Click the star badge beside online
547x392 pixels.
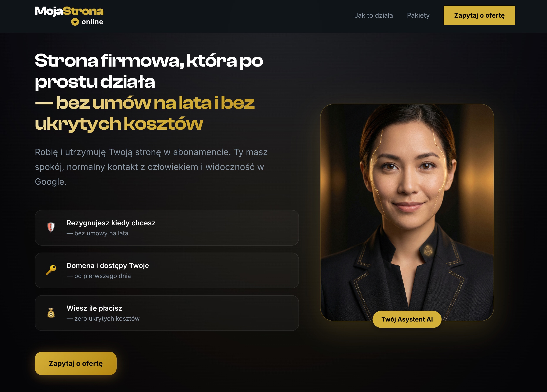pyautogui.click(x=75, y=22)
